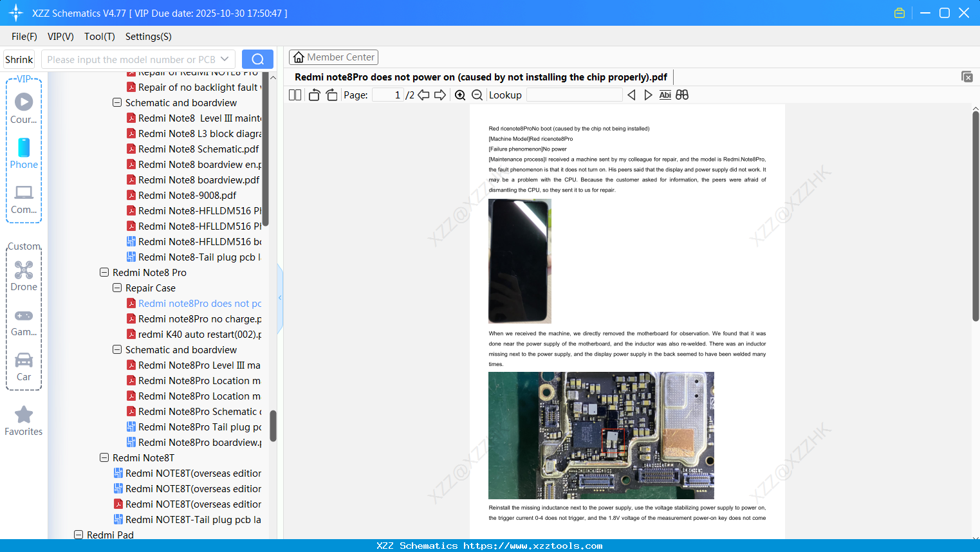This screenshot has height=552, width=980.
Task: Open the xzztools.com link in status bar
Action: pos(533,546)
